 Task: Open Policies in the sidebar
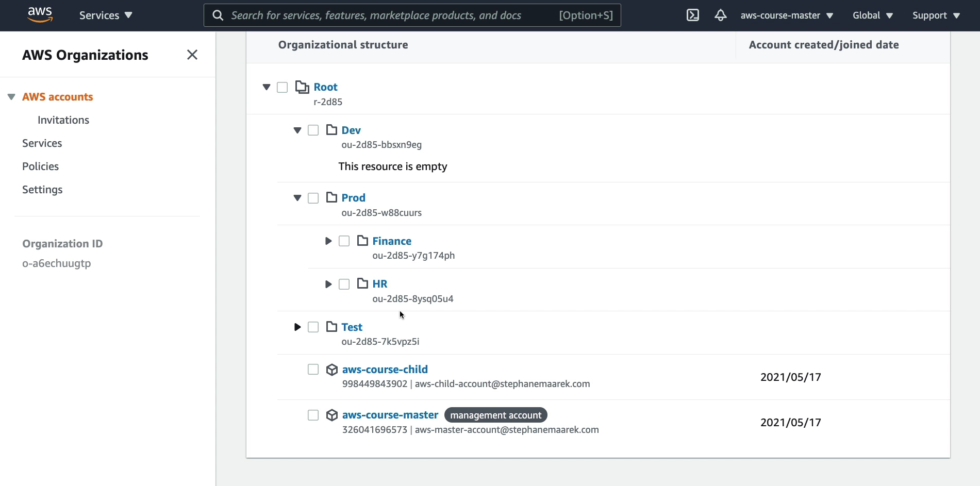pos(41,166)
